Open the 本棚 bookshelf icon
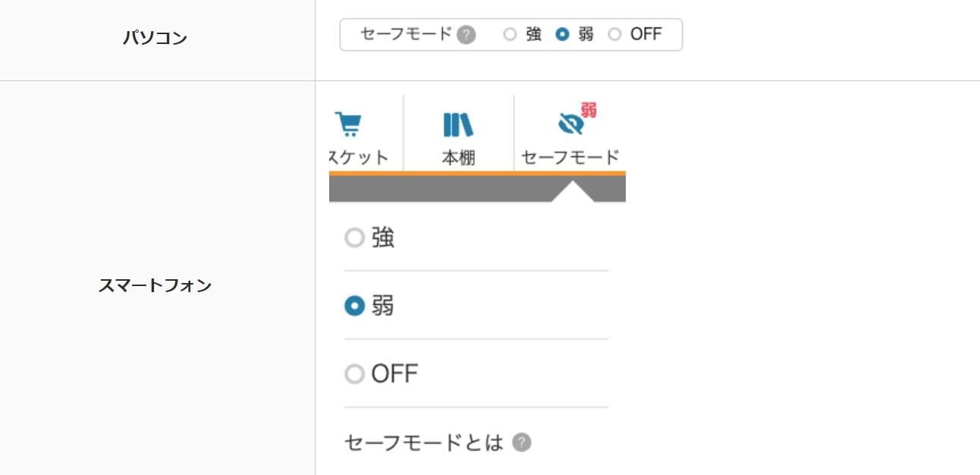This screenshot has width=980, height=475. [458, 124]
